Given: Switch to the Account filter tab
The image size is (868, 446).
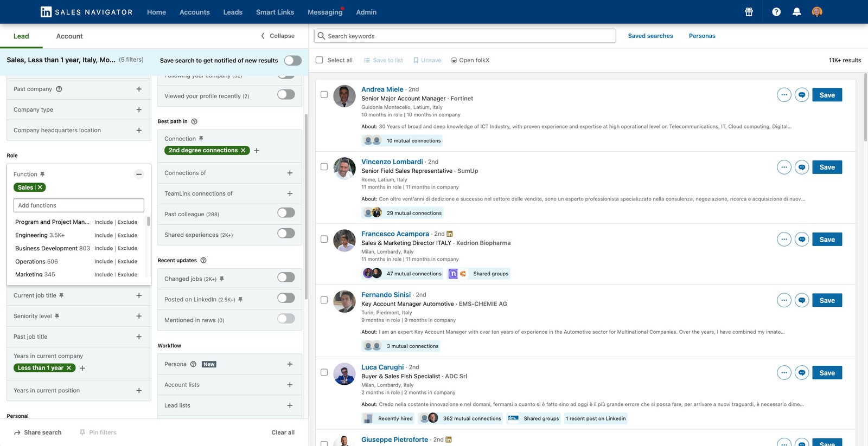Looking at the screenshot, I should pos(69,36).
